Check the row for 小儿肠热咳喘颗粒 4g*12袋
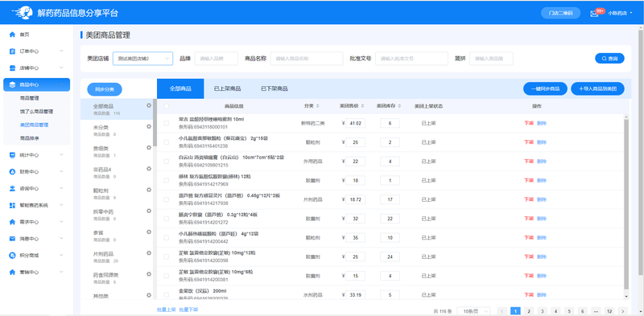The image size is (644, 316). [167, 238]
